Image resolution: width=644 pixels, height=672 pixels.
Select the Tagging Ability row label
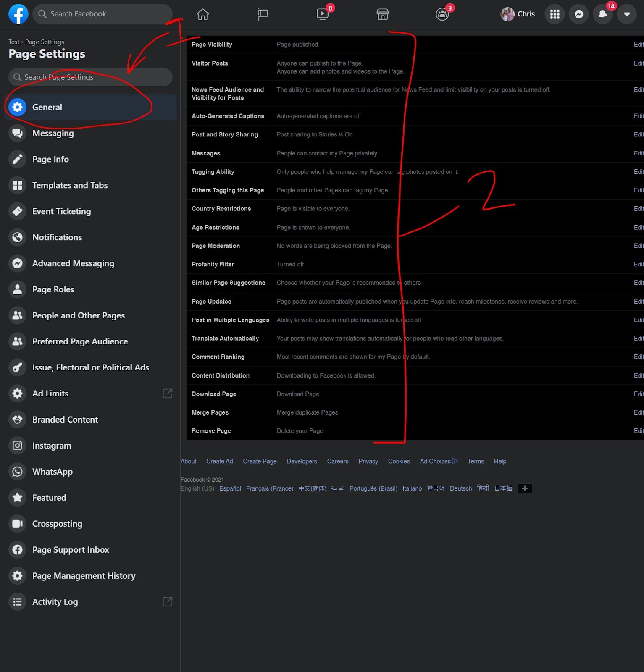coord(213,172)
